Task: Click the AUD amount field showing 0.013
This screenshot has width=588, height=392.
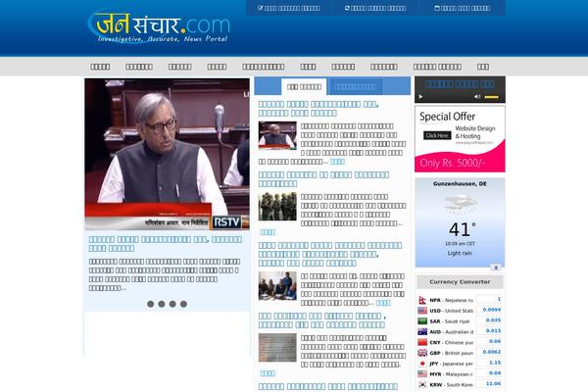Action: coord(489,331)
